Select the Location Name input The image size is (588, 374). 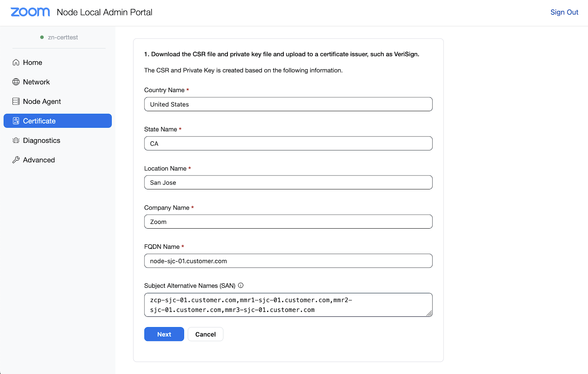pos(288,182)
